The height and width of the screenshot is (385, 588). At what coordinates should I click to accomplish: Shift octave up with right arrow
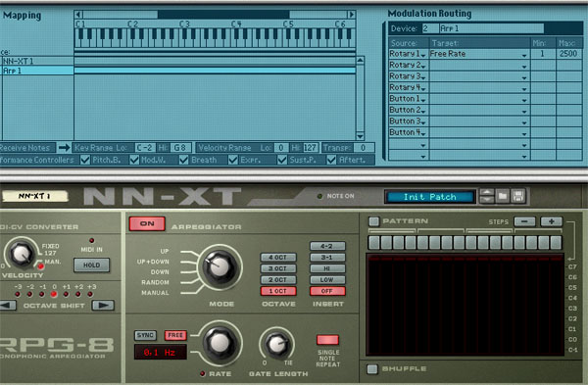[103, 305]
